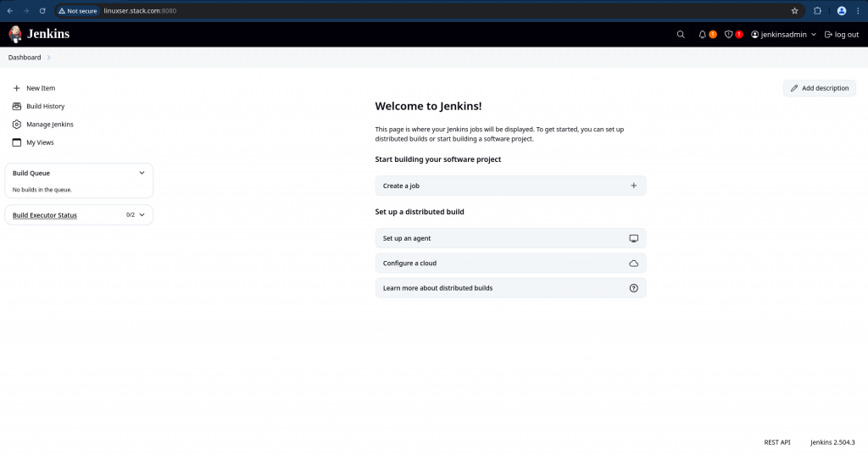The height and width of the screenshot is (455, 868).
Task: Open Learn more about distributed builds
Action: coord(510,288)
